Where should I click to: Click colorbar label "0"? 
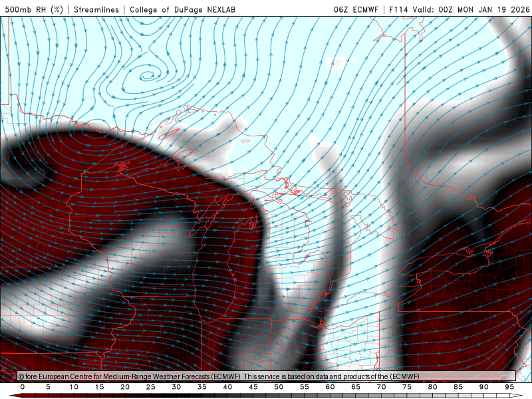pos(23,387)
